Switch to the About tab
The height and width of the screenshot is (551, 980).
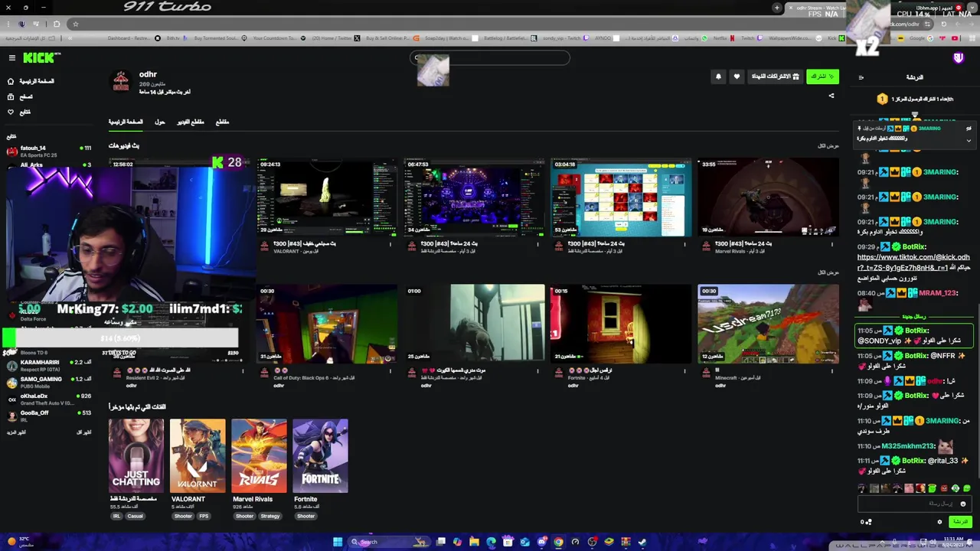159,122
